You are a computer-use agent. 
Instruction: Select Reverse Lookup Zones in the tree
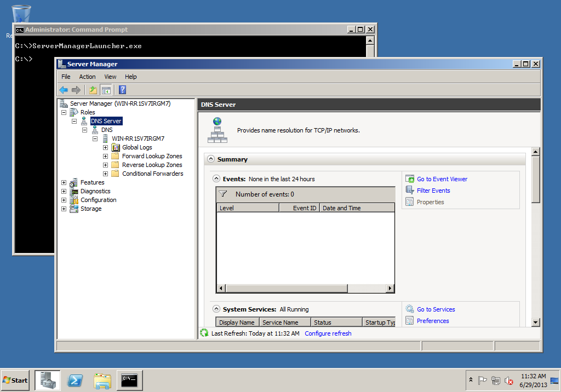point(152,165)
